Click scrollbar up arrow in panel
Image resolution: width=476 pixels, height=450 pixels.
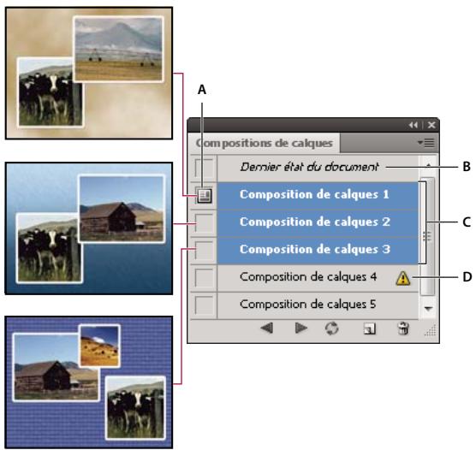(428, 165)
